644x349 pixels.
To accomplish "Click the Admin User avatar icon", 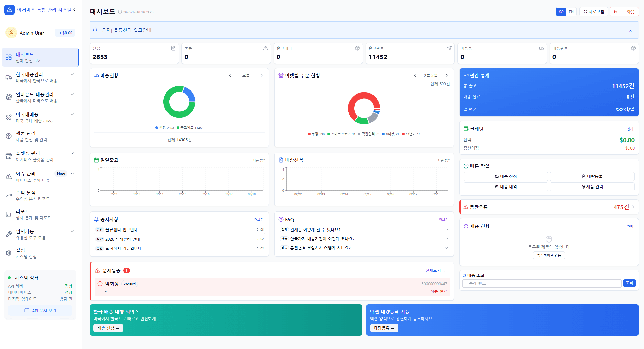I will [11, 33].
